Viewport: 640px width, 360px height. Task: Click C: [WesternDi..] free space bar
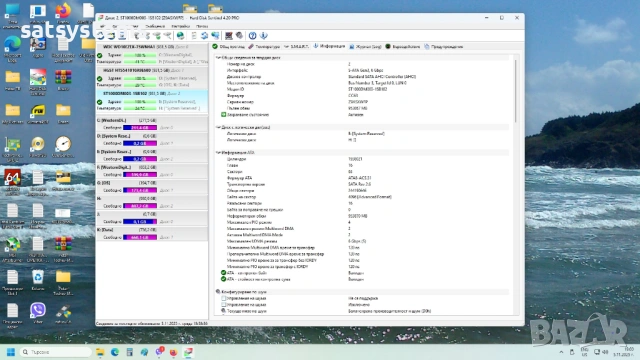pyautogui.click(x=140, y=128)
